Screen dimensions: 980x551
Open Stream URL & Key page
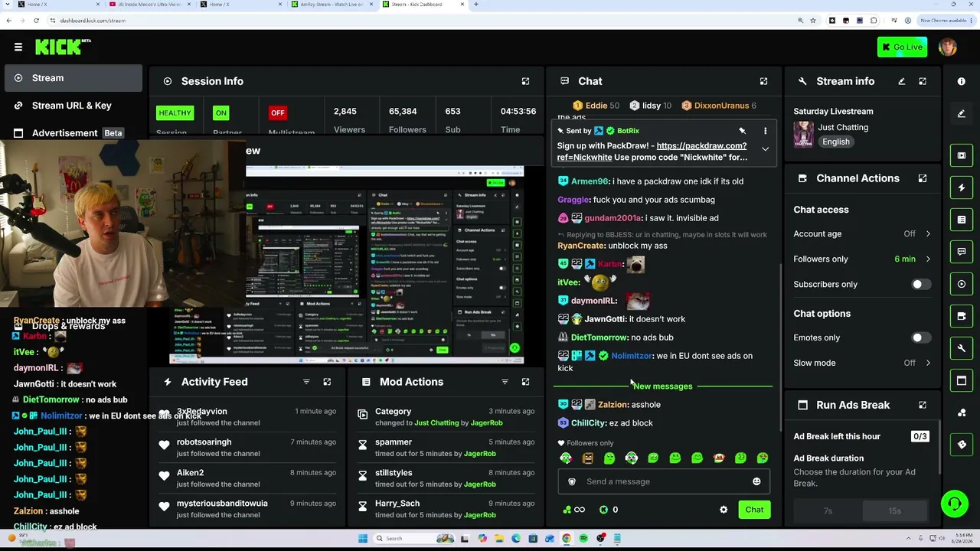pos(71,106)
